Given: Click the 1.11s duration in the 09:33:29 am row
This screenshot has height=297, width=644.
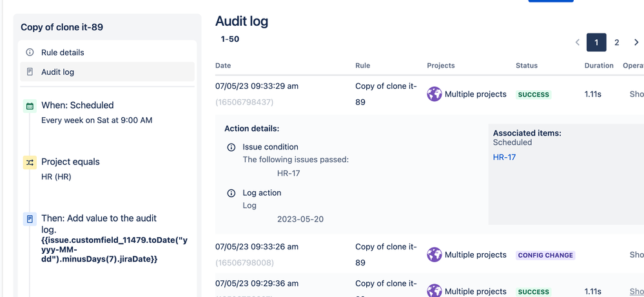Looking at the screenshot, I should 592,94.
